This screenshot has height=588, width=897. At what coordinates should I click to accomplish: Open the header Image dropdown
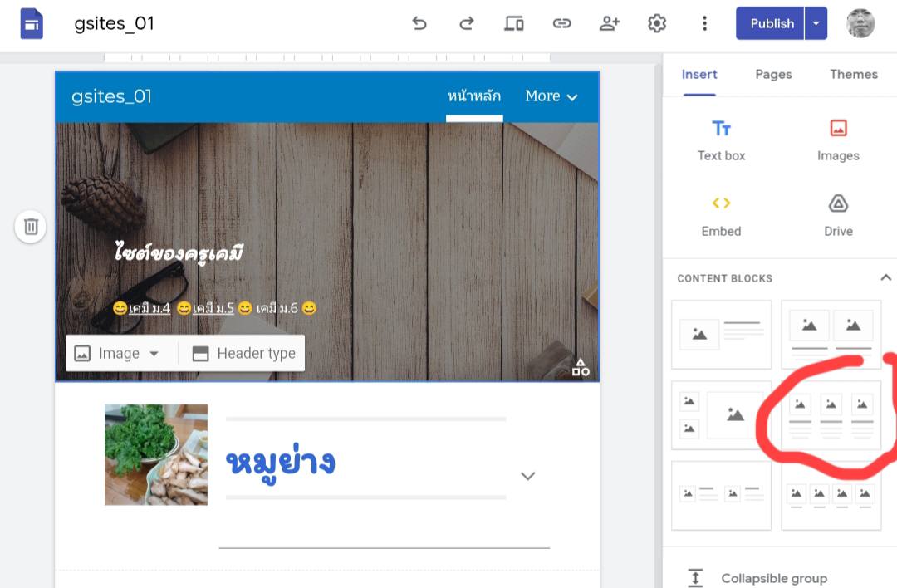118,353
